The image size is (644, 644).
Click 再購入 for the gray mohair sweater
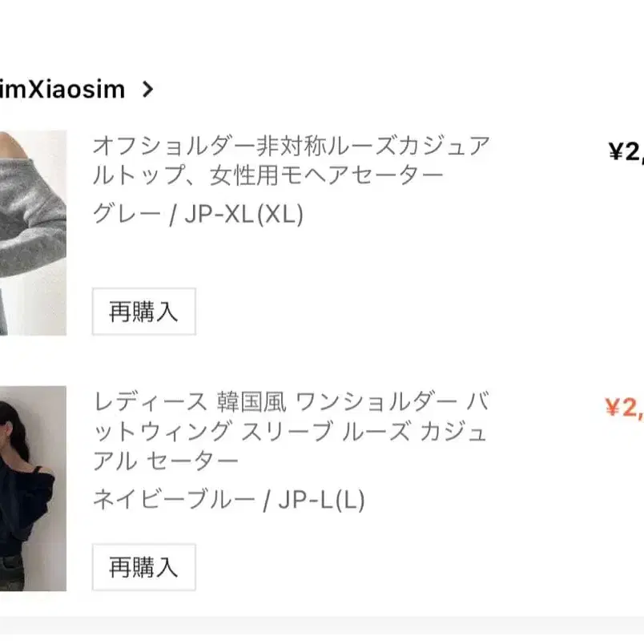pyautogui.click(x=143, y=312)
